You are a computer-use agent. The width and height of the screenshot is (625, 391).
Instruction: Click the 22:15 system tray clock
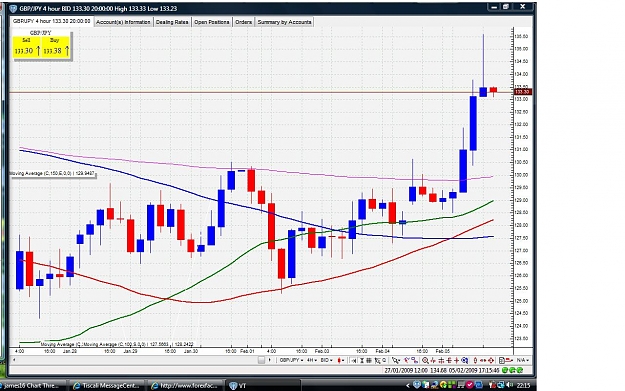[x=523, y=385]
